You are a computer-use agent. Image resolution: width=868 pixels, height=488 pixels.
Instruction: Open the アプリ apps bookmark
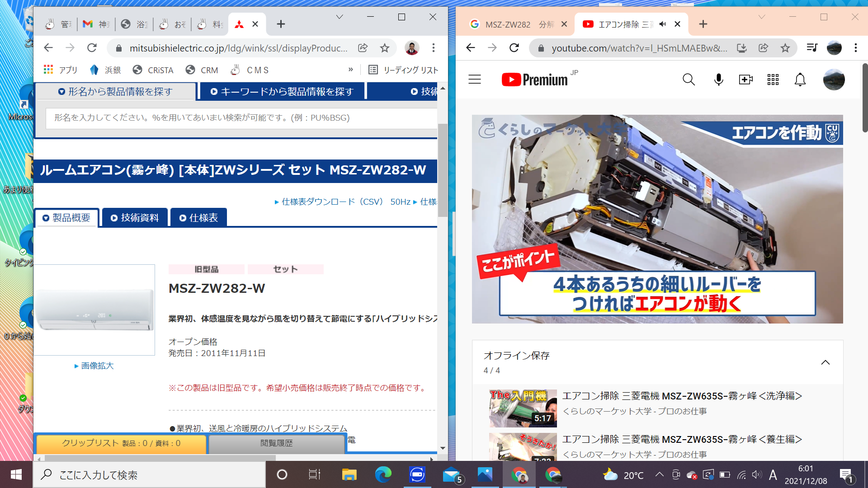pyautogui.click(x=61, y=70)
